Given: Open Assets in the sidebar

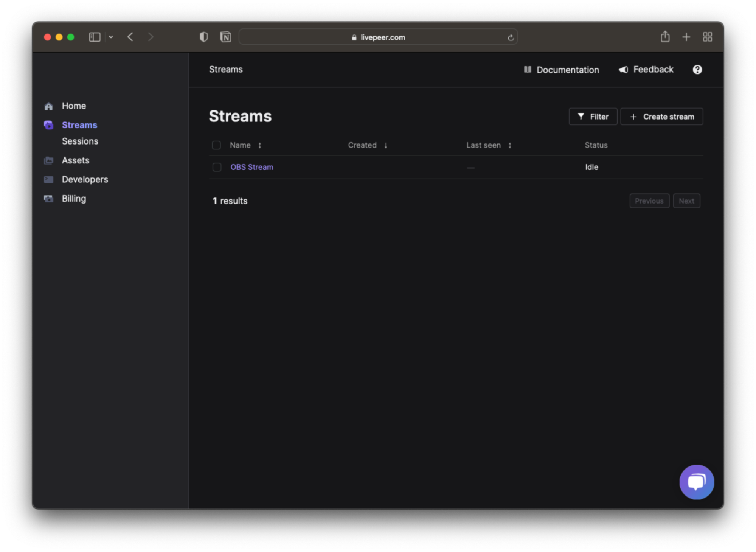Looking at the screenshot, I should [75, 160].
